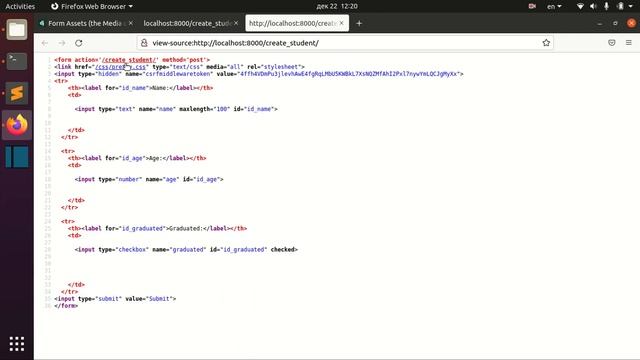Open the /css/pretty.css link
This screenshot has width=640, height=360.
coord(120,67)
